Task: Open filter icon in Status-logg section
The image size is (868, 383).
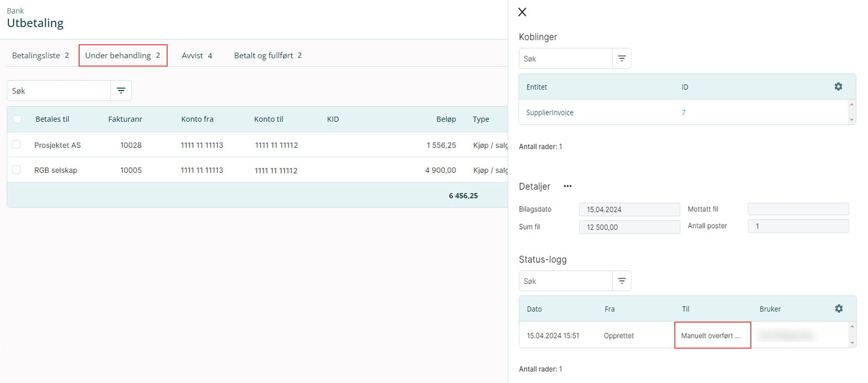Action: coord(622,281)
